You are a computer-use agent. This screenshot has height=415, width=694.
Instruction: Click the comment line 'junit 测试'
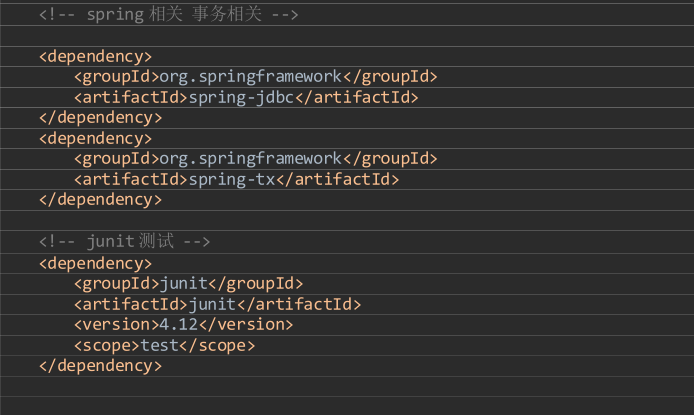click(124, 242)
